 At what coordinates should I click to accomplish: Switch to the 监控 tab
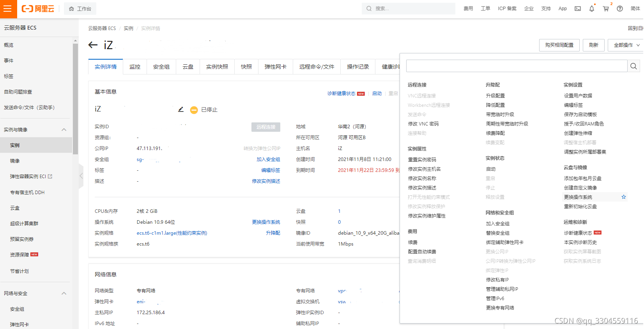(135, 67)
